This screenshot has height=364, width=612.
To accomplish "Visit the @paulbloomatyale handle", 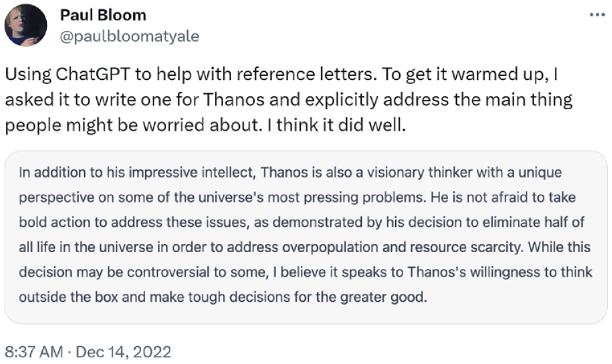I will click(x=129, y=37).
